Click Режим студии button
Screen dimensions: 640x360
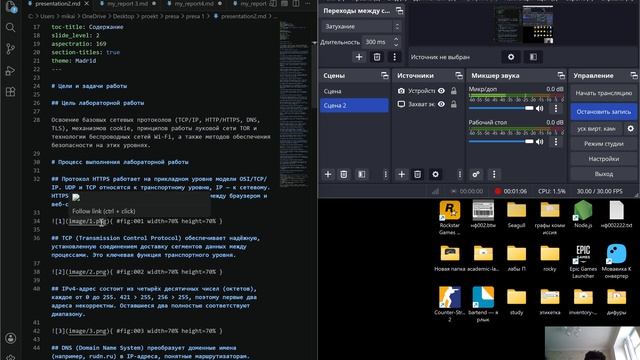pyautogui.click(x=604, y=144)
